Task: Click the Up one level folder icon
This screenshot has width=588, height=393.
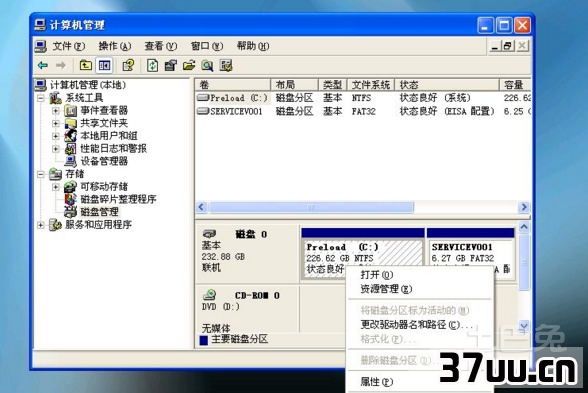Action: (86, 66)
